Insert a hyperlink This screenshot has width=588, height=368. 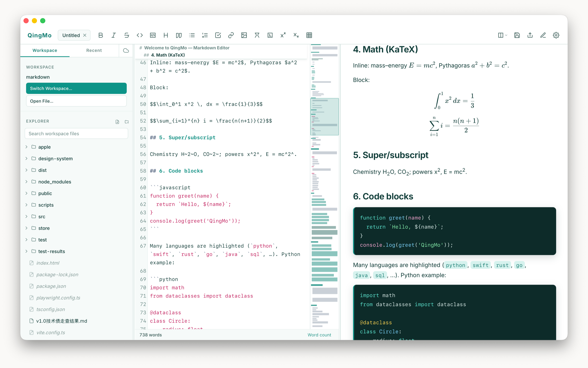point(231,35)
